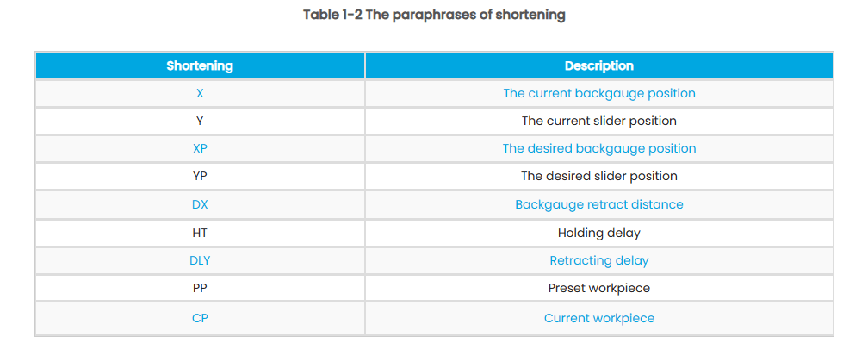Click the DX shortening link

[x=200, y=204]
